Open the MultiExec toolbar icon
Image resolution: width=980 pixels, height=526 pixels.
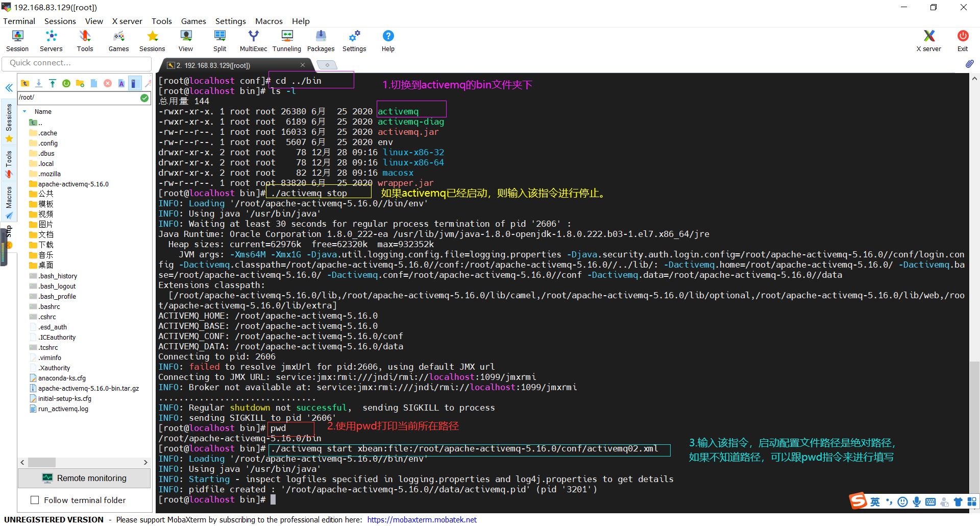click(254, 41)
